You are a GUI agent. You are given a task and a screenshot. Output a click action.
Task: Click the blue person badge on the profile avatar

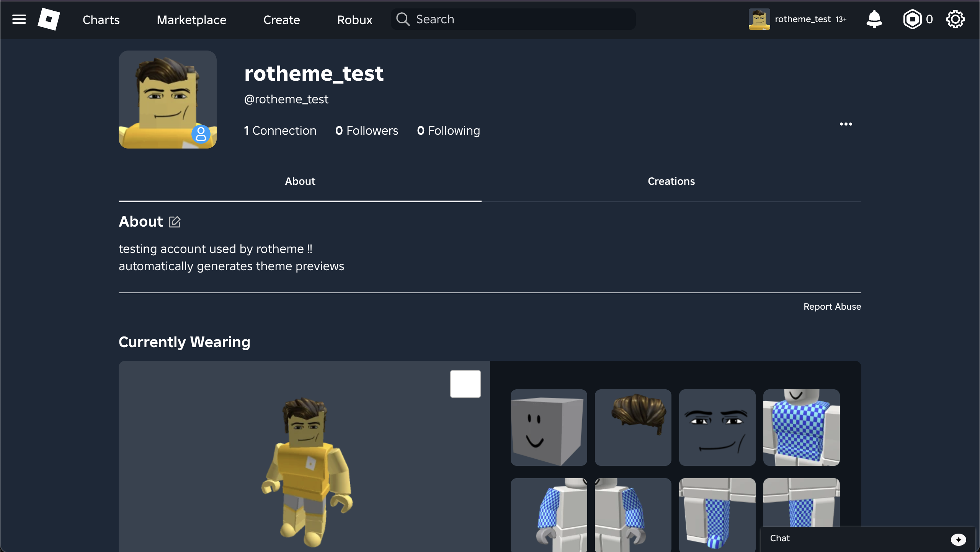point(201,134)
